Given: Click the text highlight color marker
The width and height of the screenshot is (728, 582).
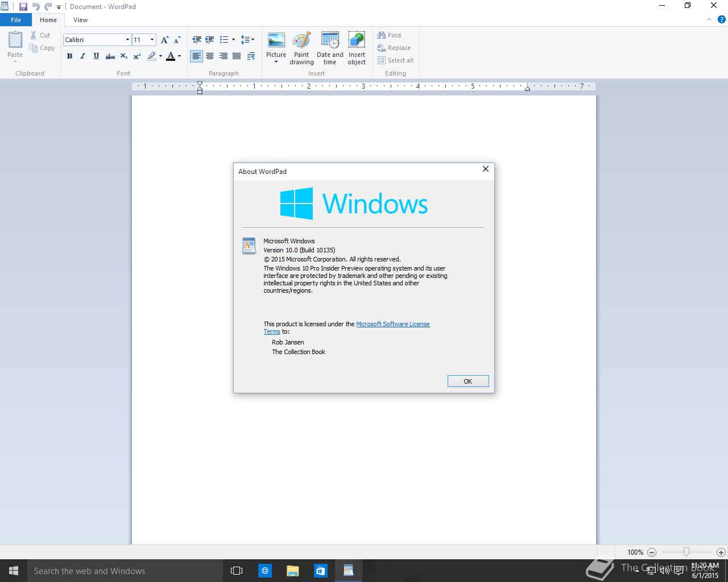Looking at the screenshot, I should pos(151,56).
